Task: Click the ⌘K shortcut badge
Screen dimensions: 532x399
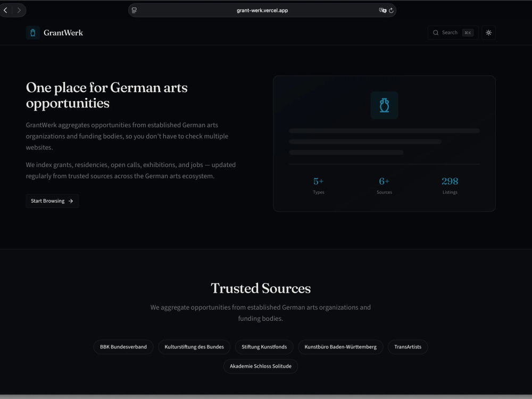Action: click(468, 32)
